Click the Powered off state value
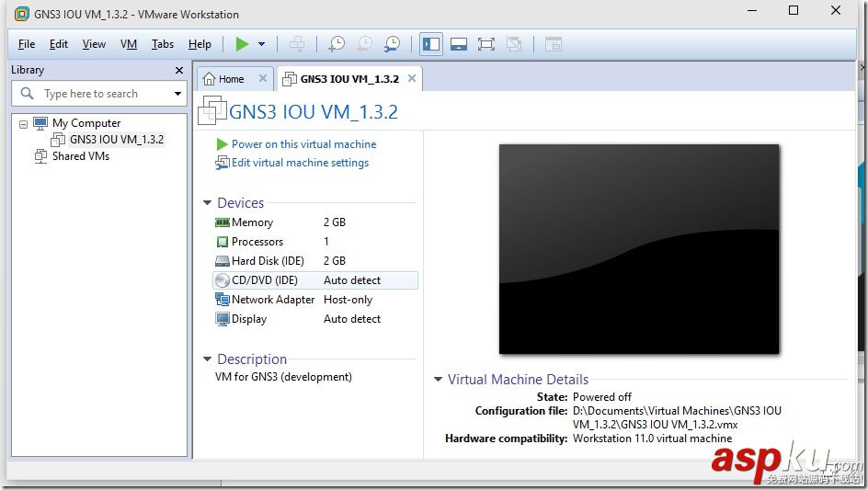 (x=601, y=397)
